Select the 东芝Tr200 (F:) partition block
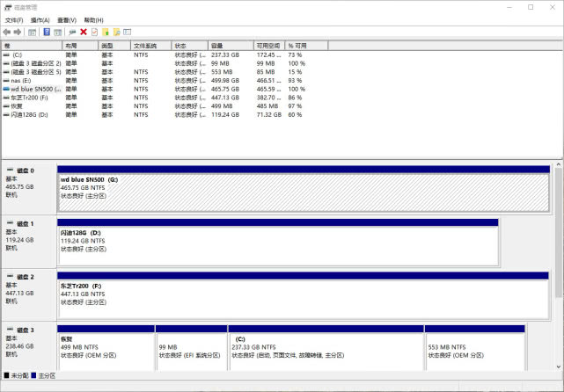This screenshot has width=564, height=392. tap(303, 295)
